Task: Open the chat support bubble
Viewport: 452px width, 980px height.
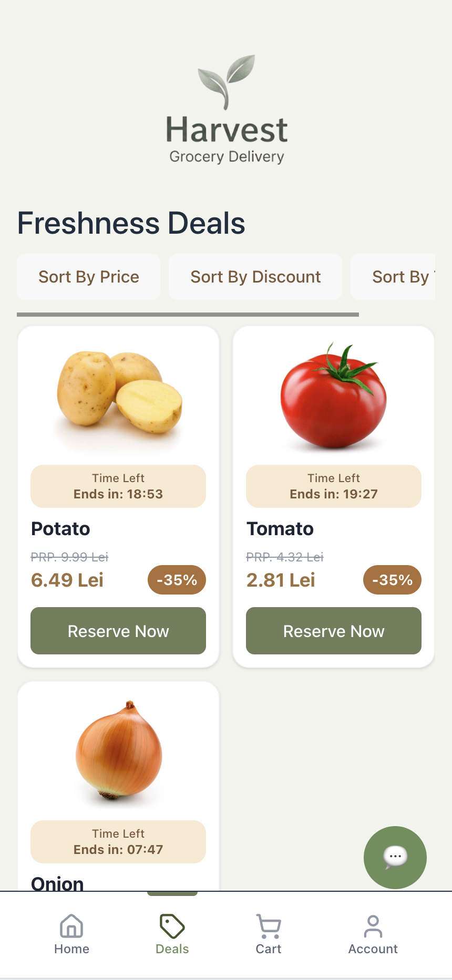Action: [x=395, y=857]
